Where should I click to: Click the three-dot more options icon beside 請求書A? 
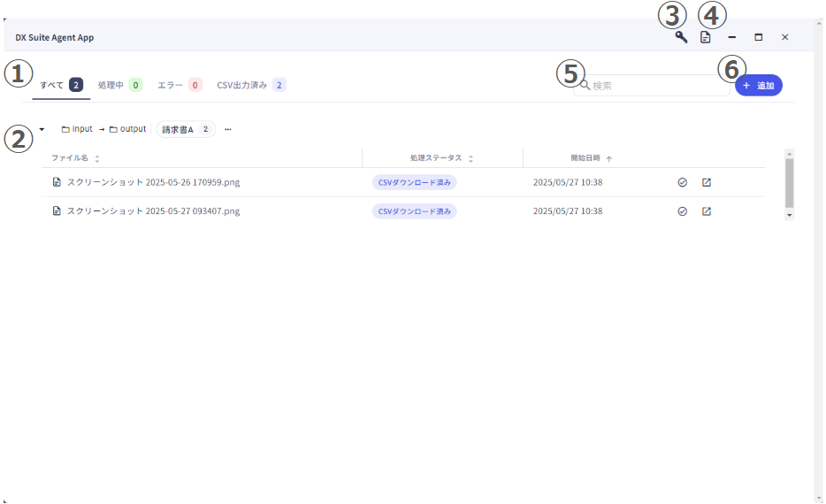tap(228, 129)
